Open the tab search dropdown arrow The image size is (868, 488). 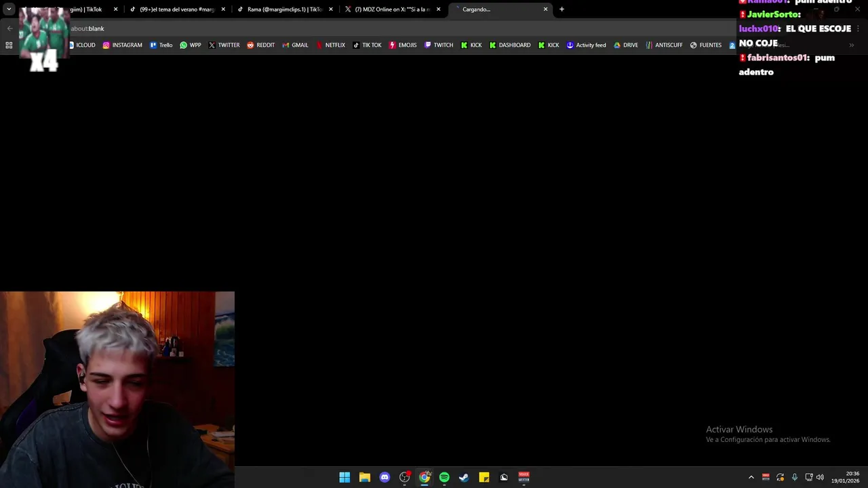[x=9, y=9]
